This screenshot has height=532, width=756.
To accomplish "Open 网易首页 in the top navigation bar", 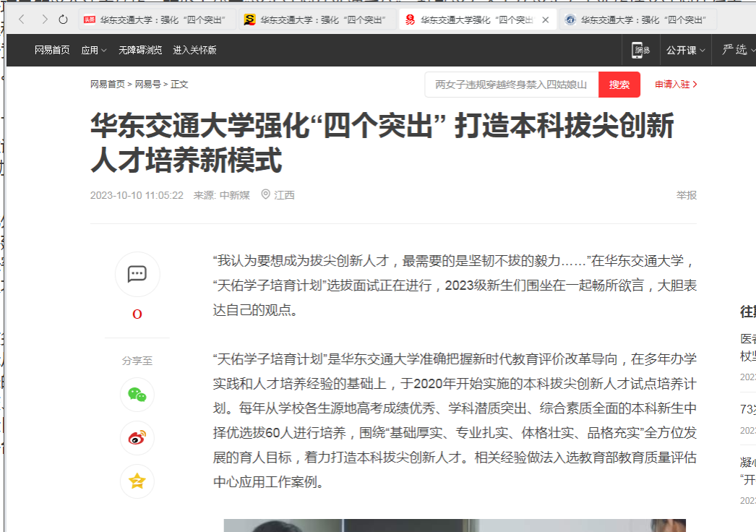I will click(x=52, y=50).
